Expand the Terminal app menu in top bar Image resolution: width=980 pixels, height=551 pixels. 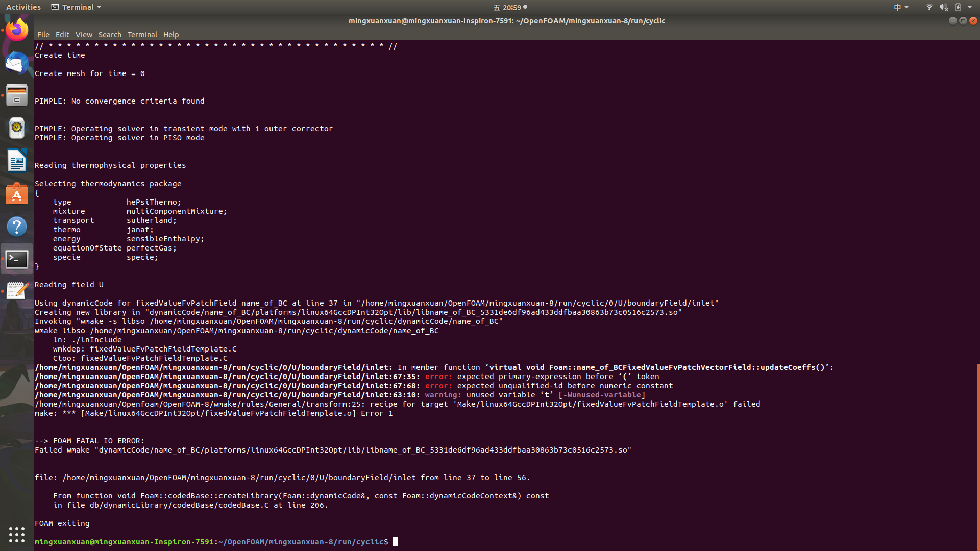pos(77,7)
